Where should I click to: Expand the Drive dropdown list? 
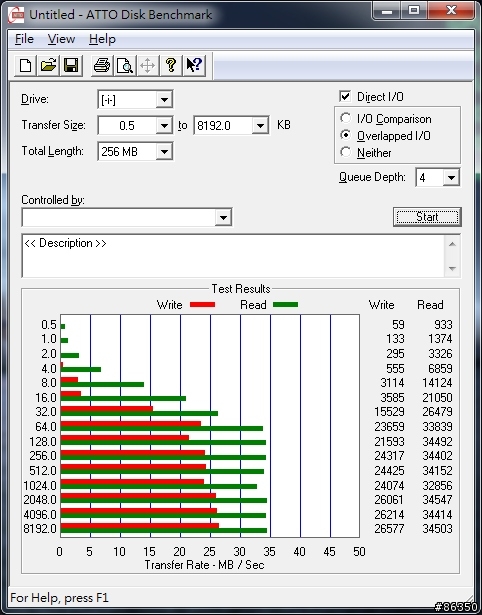(x=164, y=100)
